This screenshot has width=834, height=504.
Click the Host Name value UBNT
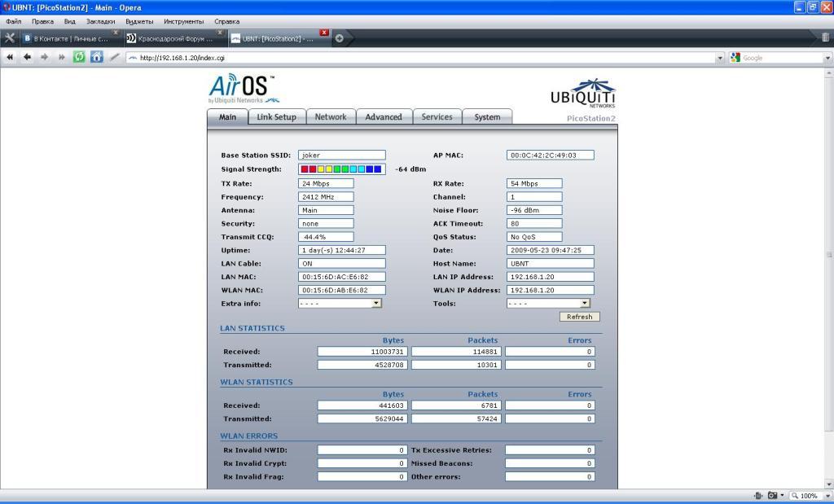coord(550,263)
